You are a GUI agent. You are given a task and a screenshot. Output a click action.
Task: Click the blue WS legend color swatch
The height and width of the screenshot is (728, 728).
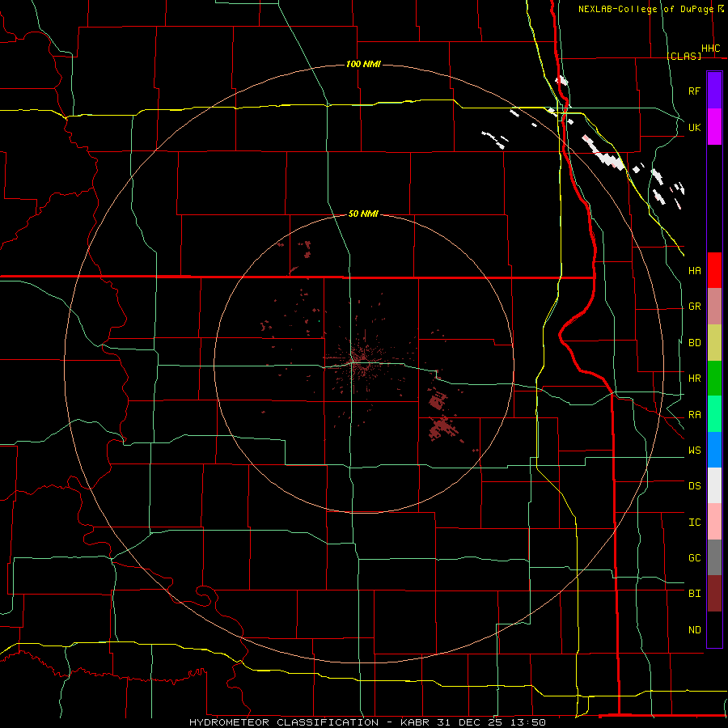tap(714, 450)
